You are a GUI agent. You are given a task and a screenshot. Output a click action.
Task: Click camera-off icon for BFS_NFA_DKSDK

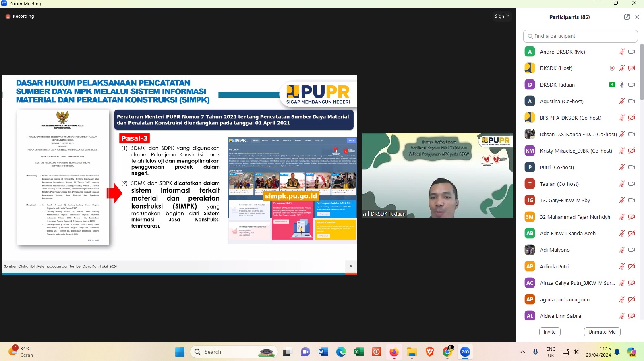(632, 118)
